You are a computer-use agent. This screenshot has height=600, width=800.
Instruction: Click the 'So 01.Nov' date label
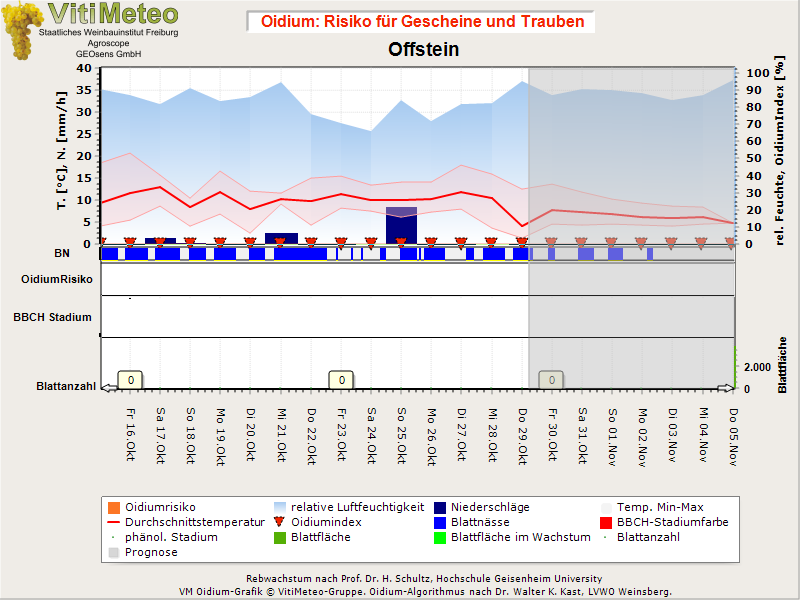click(612, 437)
